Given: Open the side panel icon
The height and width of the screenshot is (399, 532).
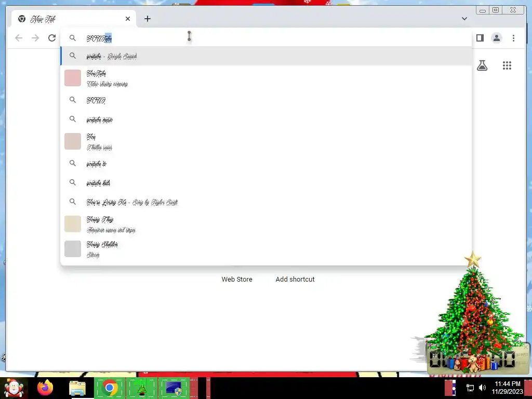Looking at the screenshot, I should [480, 38].
